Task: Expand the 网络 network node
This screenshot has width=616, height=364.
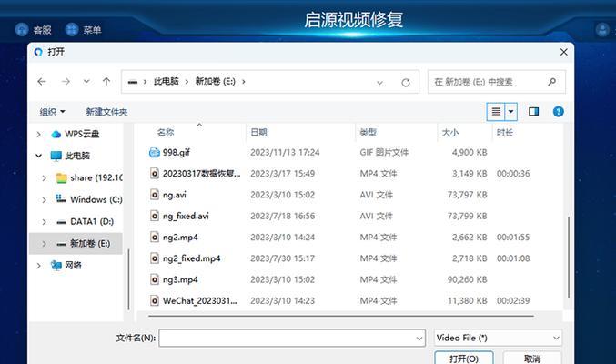Action: 38,266
